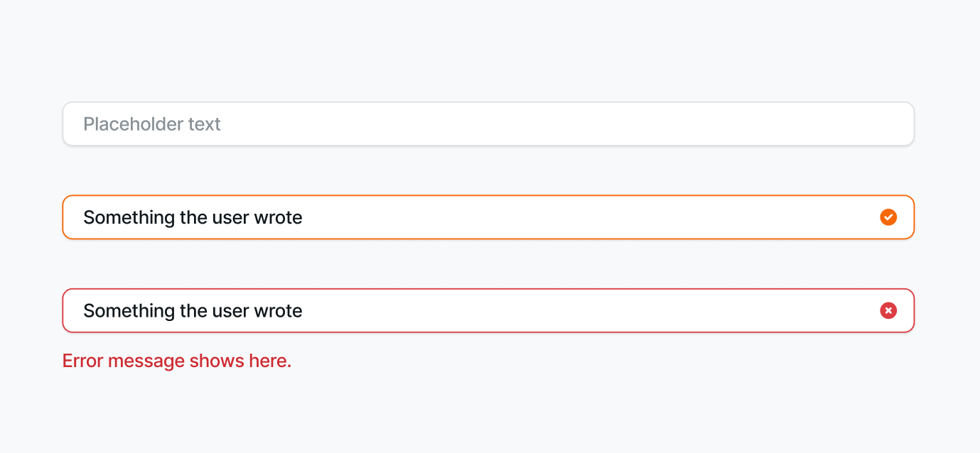Select the text 'Something the user wrote' in the middle field
The image size is (980, 453).
193,217
